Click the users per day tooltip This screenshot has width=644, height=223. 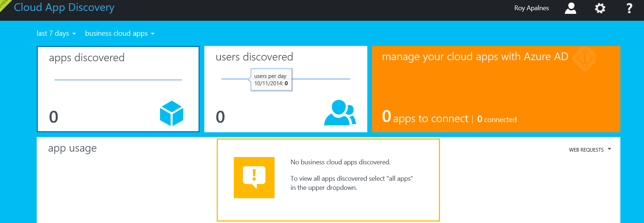pos(271,79)
